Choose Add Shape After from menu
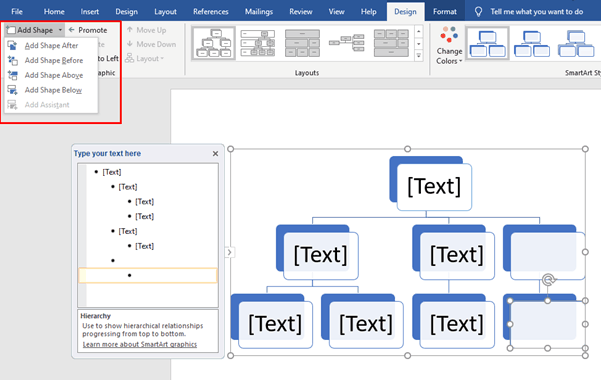Image resolution: width=601 pixels, height=380 pixels. 51,46
